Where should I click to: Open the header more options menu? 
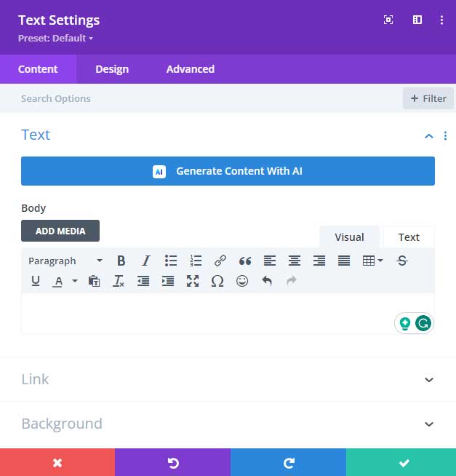click(x=441, y=20)
